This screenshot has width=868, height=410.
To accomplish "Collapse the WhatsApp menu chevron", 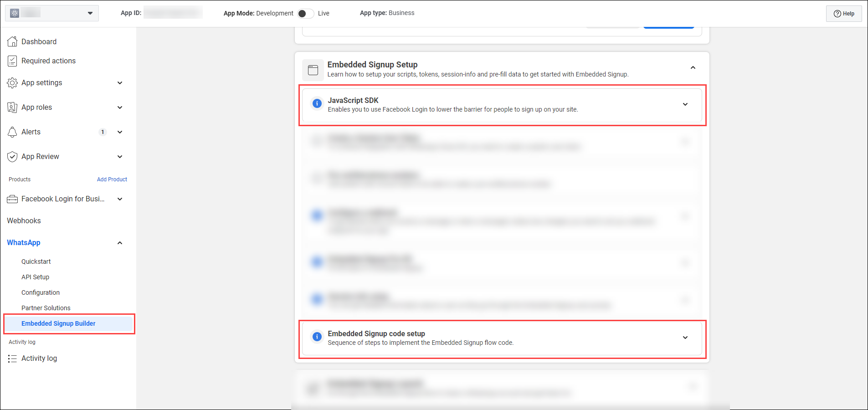I will tap(120, 243).
